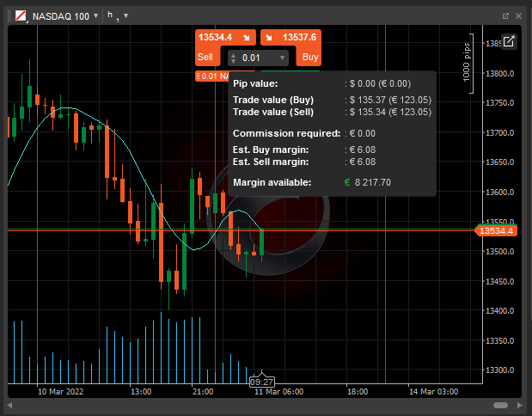
Task: Click the panel drag handle dots
Action: 9,16
